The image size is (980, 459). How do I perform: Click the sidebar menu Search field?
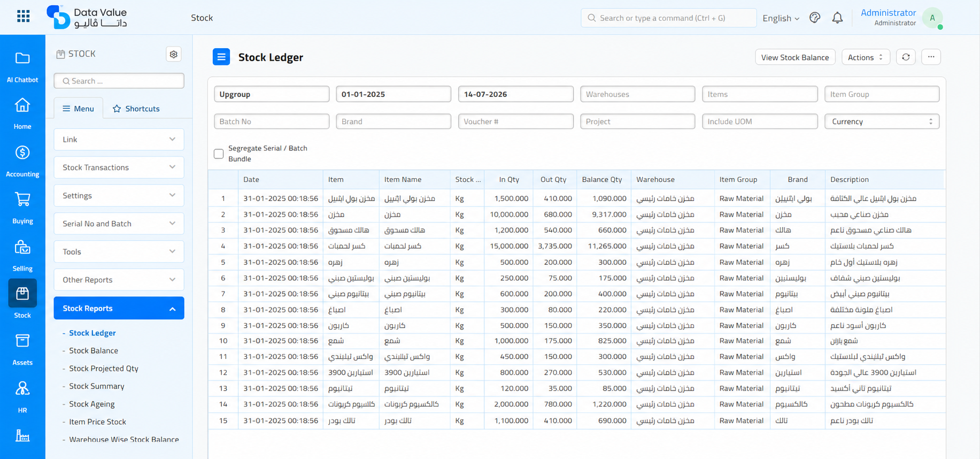click(x=119, y=81)
